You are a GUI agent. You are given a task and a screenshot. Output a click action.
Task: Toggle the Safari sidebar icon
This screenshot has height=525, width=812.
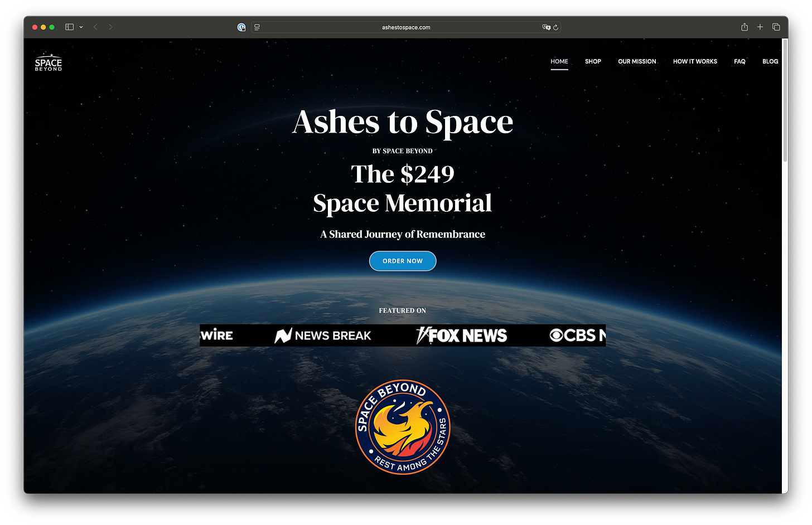69,27
